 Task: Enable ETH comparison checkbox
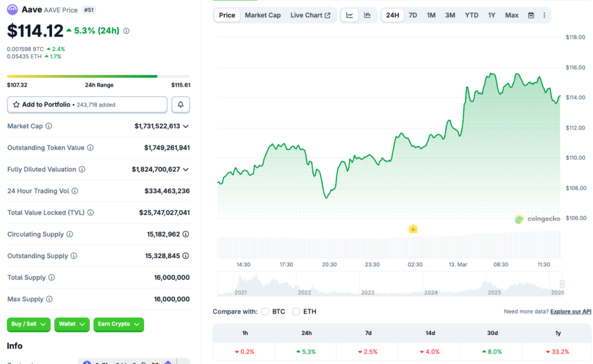tap(296, 311)
